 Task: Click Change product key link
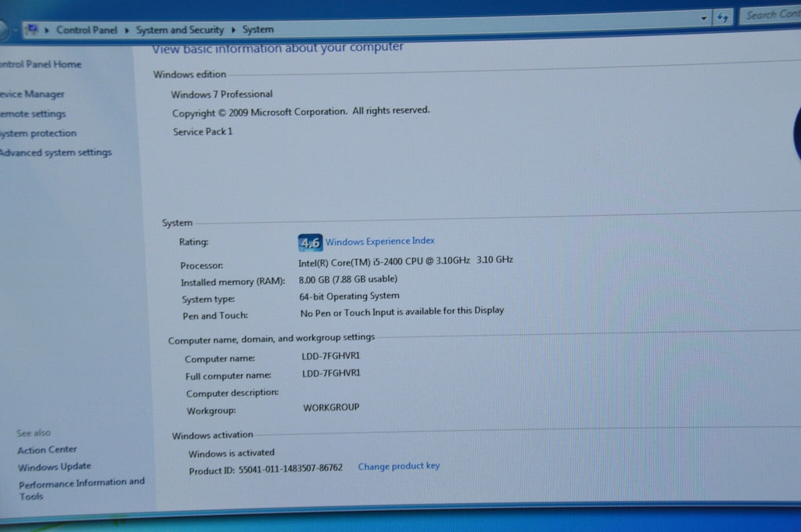(x=398, y=466)
